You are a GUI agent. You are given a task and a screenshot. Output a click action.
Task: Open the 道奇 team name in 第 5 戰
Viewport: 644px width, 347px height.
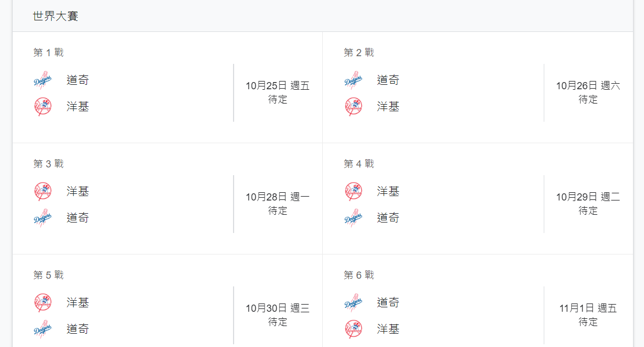(78, 329)
